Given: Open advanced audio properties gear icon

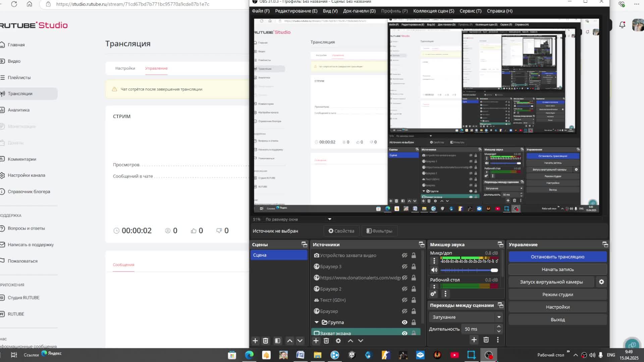Looking at the screenshot, I should [433, 294].
